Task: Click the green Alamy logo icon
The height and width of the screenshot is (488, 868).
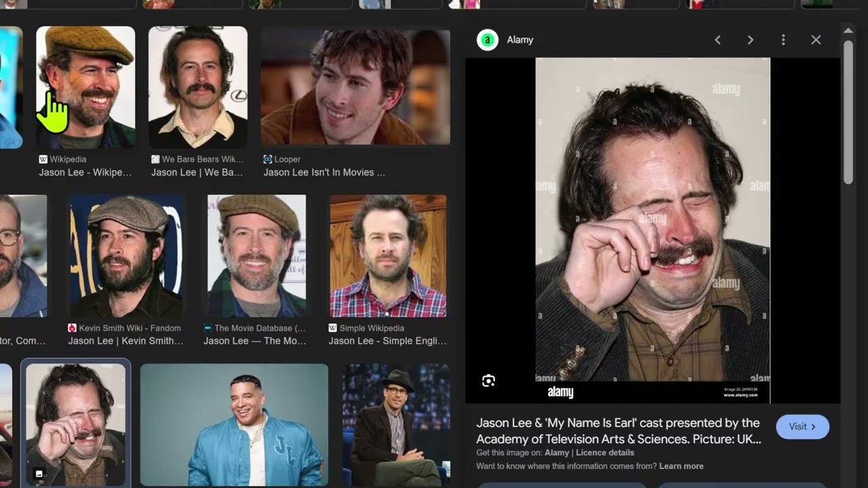Action: click(487, 40)
